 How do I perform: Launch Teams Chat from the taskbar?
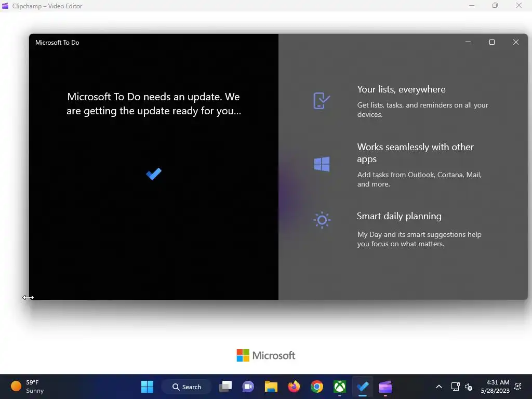pos(248,387)
